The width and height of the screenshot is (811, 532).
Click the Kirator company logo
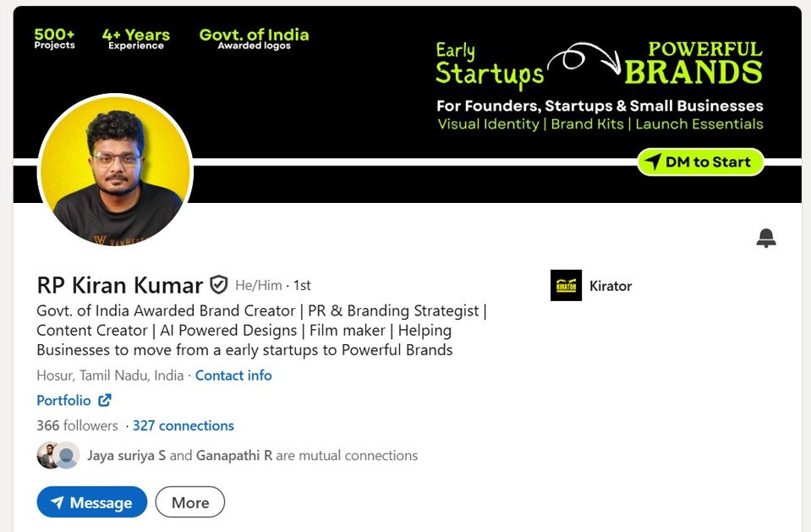(566, 286)
